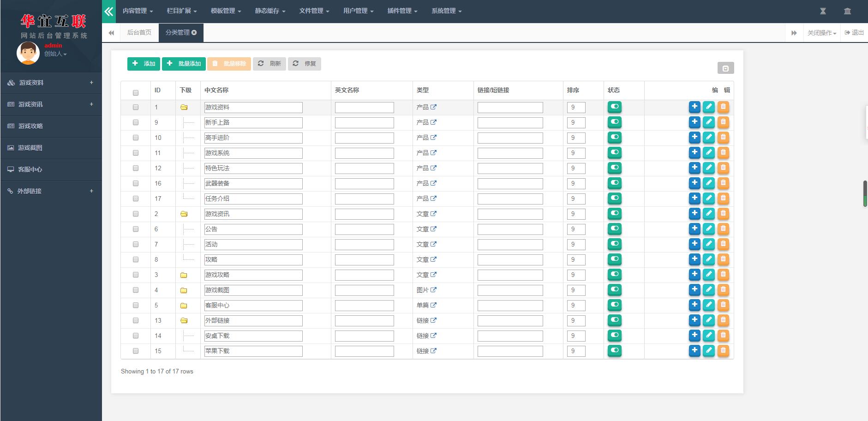Screen dimensions: 868x421
Task: Click the 批量添加 button
Action: click(x=184, y=64)
